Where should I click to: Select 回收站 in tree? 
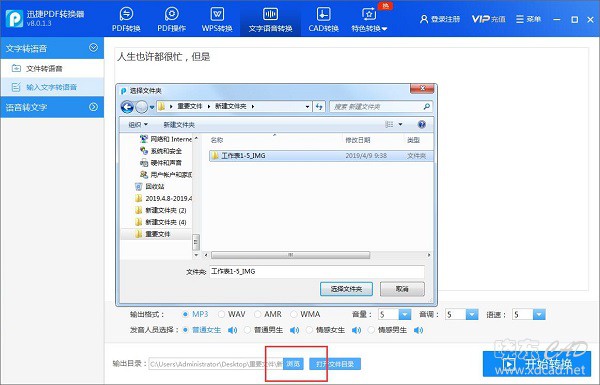click(x=150, y=186)
